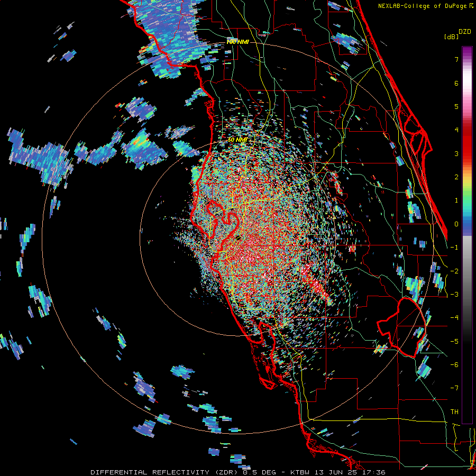Click the "-7" value on the color scale

point(454,388)
